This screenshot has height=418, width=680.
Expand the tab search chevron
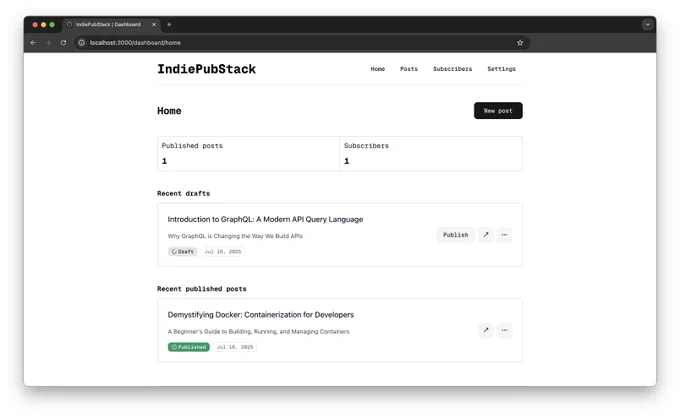pyautogui.click(x=647, y=25)
